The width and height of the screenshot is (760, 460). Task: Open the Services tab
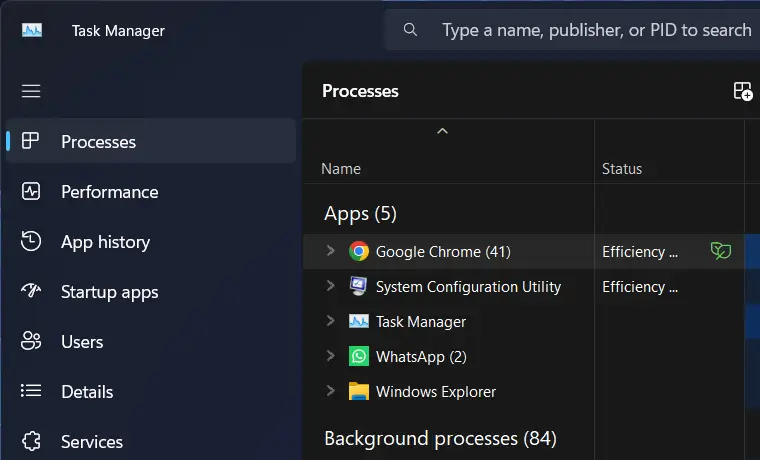pyautogui.click(x=151, y=441)
